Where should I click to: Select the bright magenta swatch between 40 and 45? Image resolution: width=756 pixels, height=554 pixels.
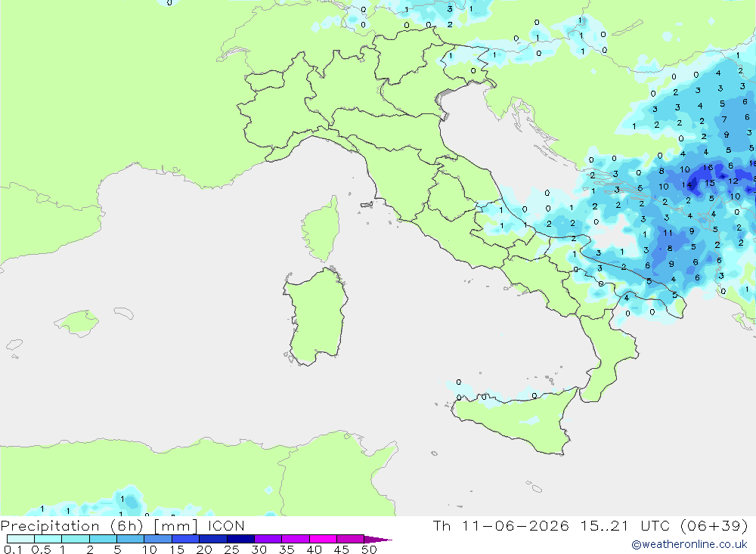tap(323, 539)
